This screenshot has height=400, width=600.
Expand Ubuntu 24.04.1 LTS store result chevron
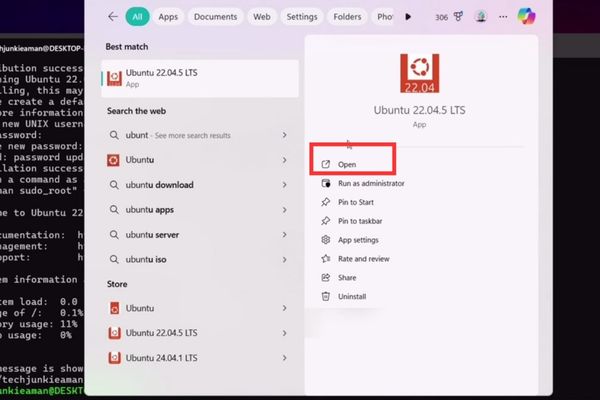pos(286,357)
